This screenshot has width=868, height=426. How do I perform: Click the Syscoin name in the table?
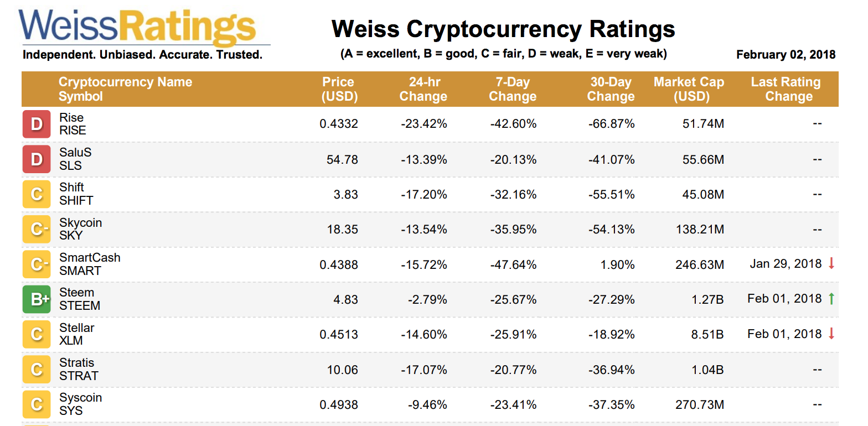(81, 398)
